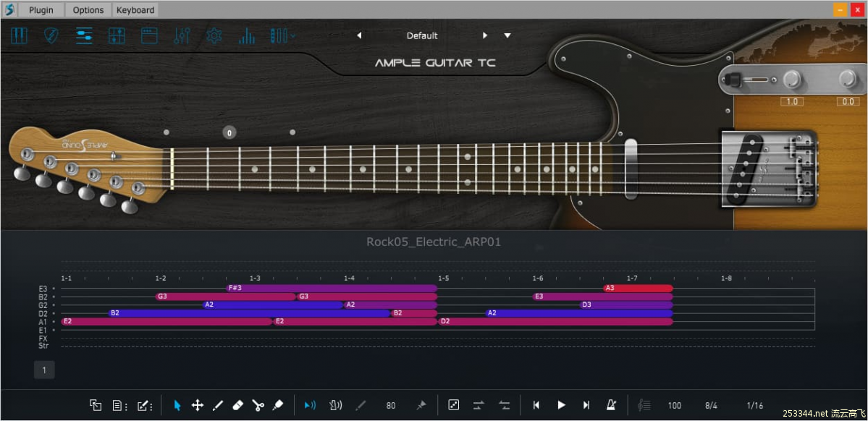This screenshot has height=421, width=868.
Task: Select the arrow pointer tool
Action: pyautogui.click(x=177, y=406)
